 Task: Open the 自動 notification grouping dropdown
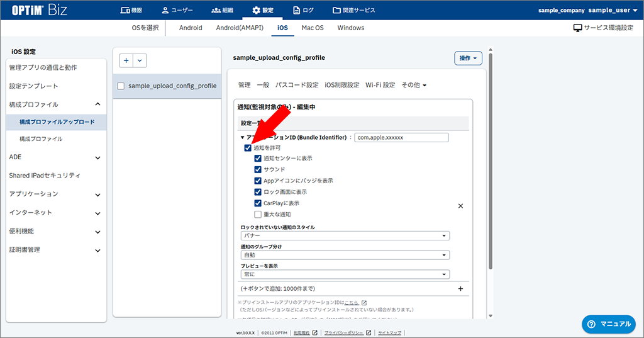click(x=345, y=255)
